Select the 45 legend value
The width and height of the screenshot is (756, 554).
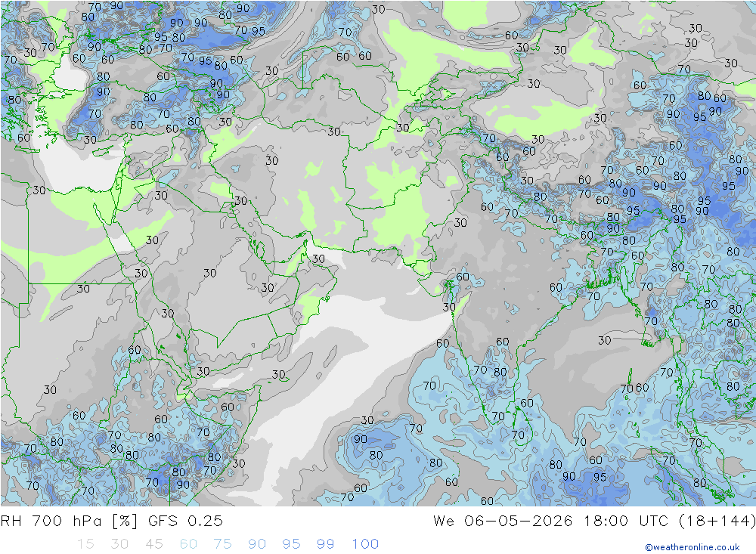pyautogui.click(x=153, y=544)
